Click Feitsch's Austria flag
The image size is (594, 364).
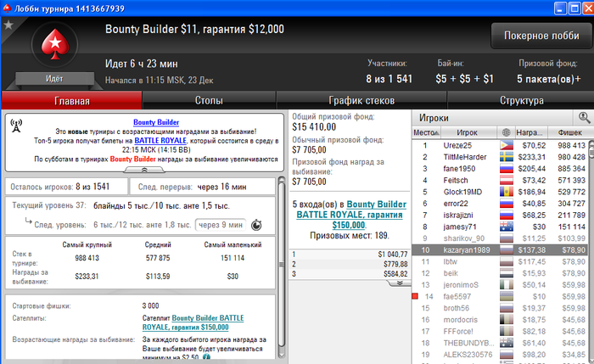[x=507, y=180]
